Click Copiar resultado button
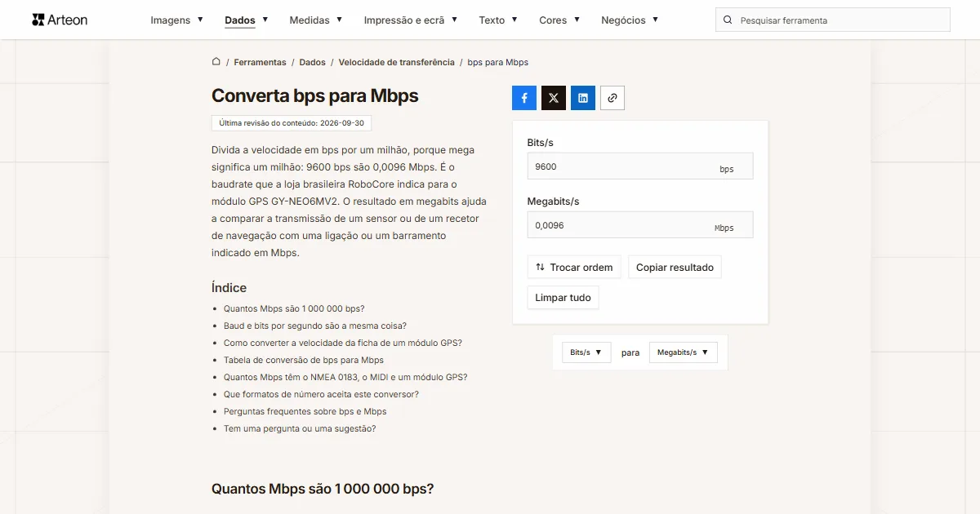The width and height of the screenshot is (980, 514). pyautogui.click(x=675, y=267)
